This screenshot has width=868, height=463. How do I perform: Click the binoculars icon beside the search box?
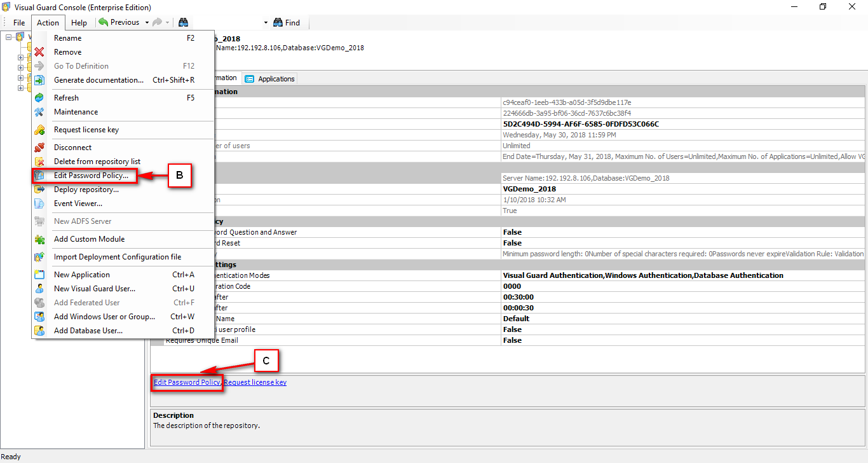point(183,22)
